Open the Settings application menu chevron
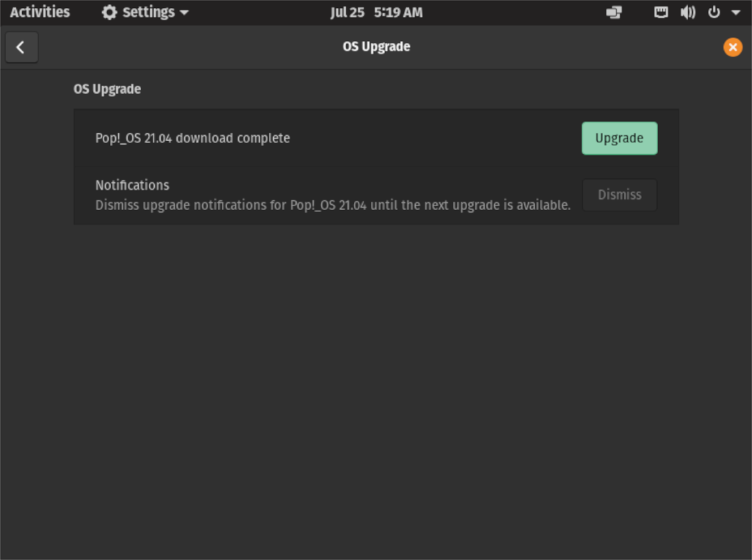 184,12
